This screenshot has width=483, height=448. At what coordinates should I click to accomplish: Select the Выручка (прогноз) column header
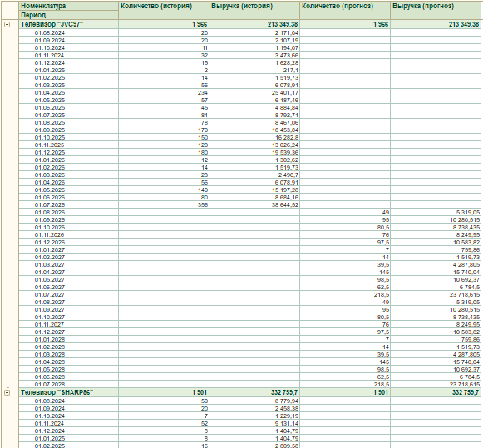pos(436,10)
